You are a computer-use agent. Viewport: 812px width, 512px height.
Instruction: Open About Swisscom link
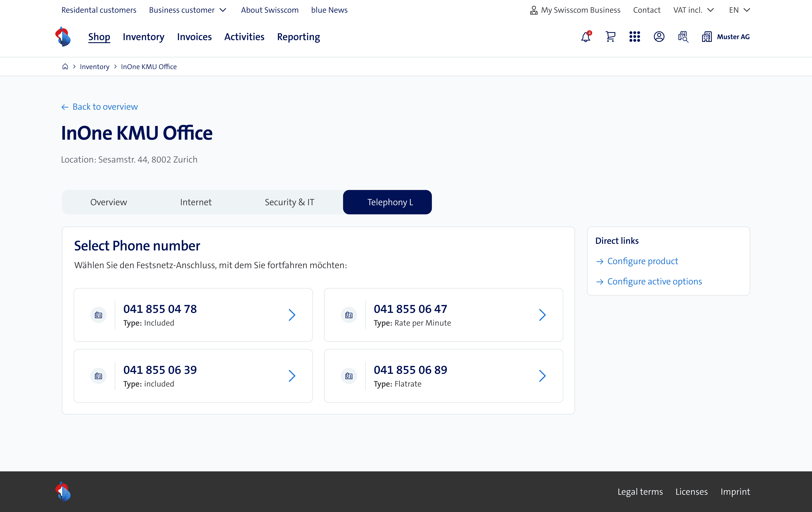[x=270, y=10]
